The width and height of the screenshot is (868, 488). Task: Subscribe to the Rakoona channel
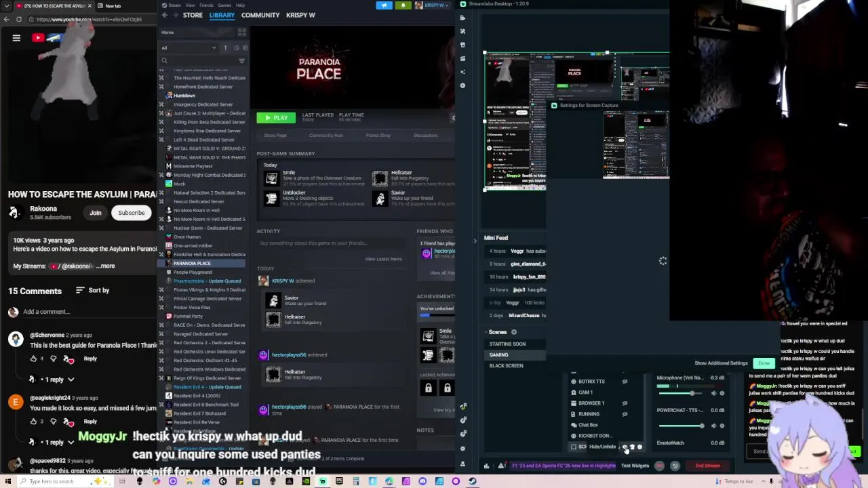132,213
